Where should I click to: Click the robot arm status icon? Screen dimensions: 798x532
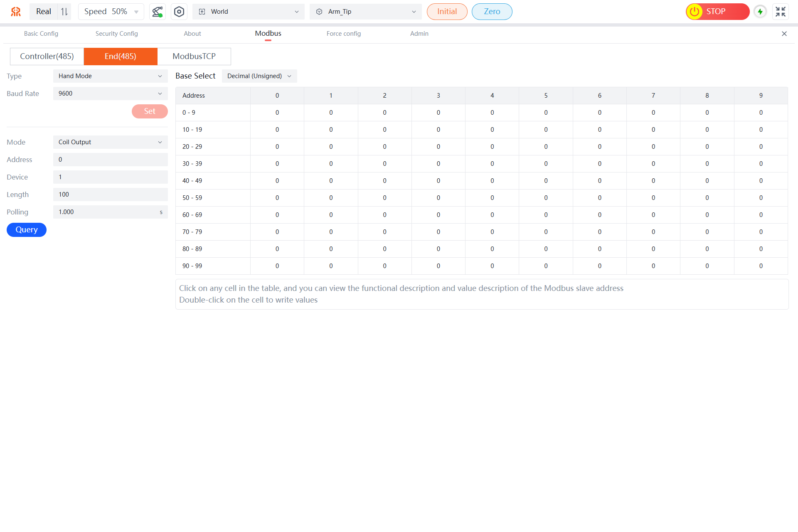tap(158, 12)
